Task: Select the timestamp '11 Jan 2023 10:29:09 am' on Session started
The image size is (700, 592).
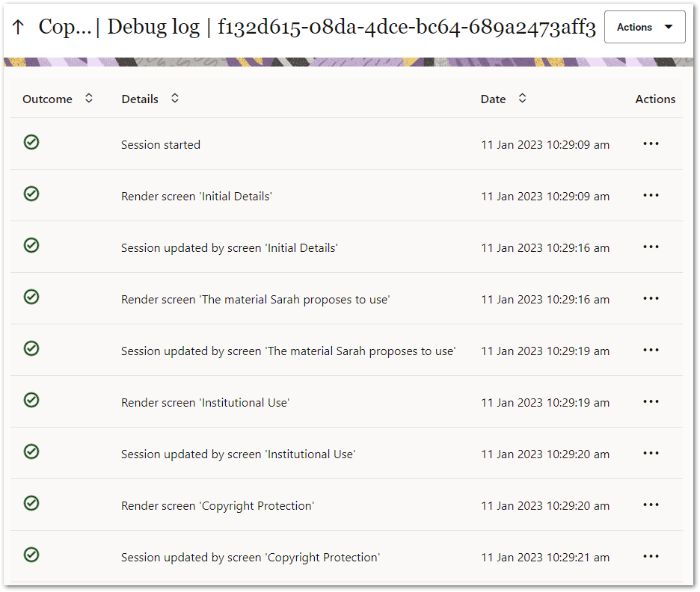Action: [x=545, y=144]
